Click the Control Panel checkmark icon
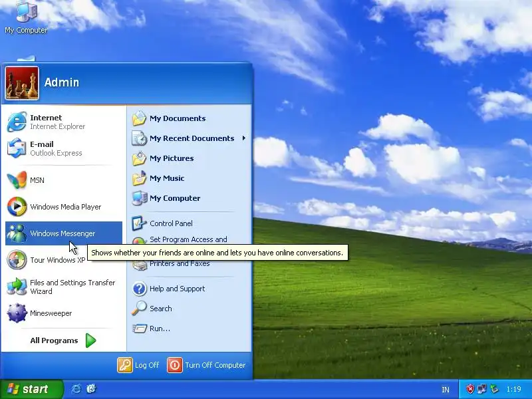Screen dimensions: 532x399 pos(139,223)
